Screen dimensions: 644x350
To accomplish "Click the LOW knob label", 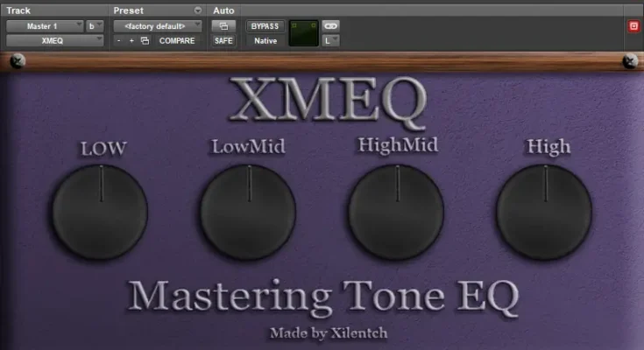I will (103, 149).
